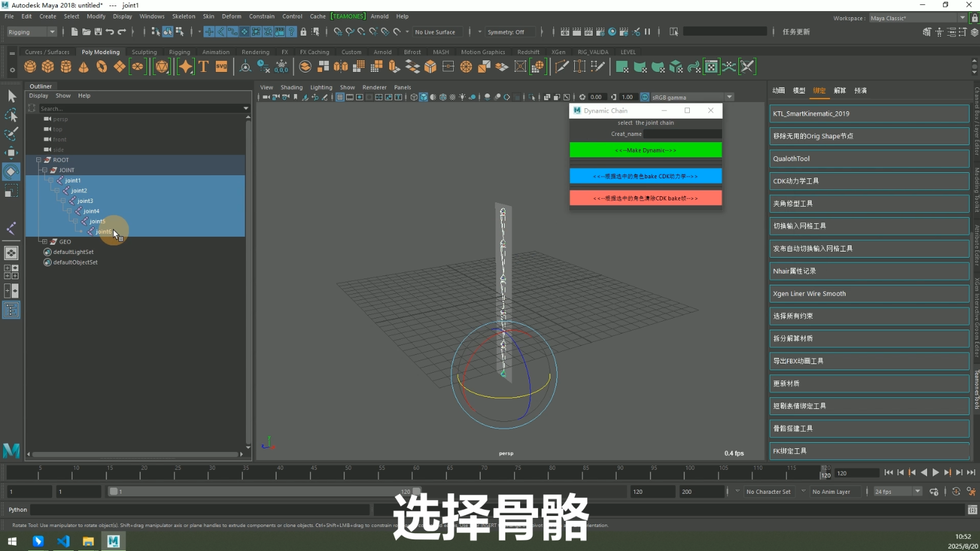Click the green Make Dynamic button

coord(646,150)
